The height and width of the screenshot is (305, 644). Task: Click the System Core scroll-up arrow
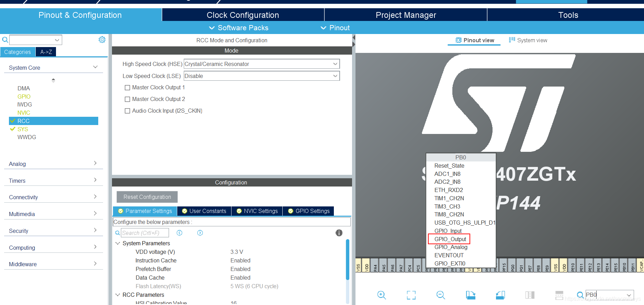[53, 79]
